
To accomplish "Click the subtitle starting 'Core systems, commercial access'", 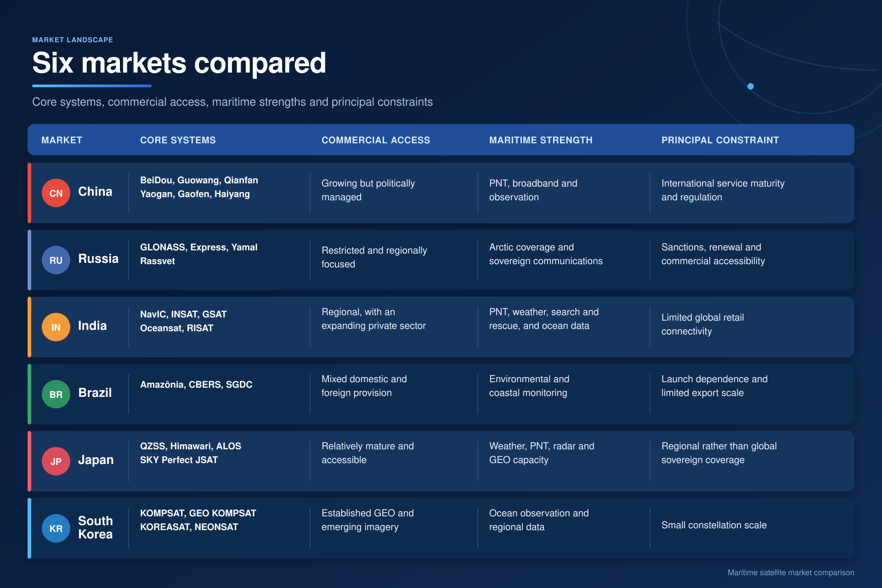I will click(x=232, y=102).
